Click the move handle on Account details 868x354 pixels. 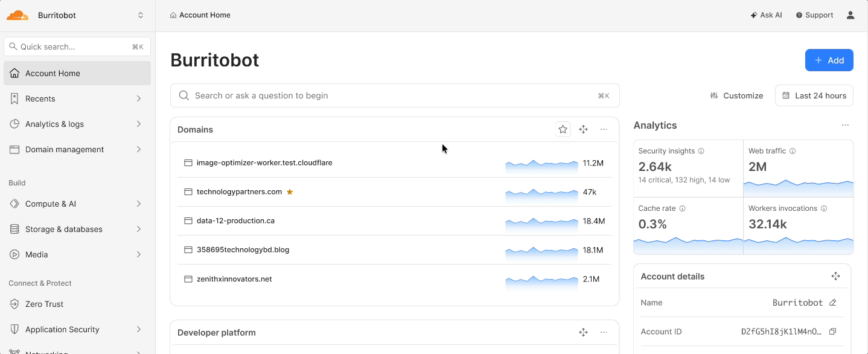pos(836,276)
